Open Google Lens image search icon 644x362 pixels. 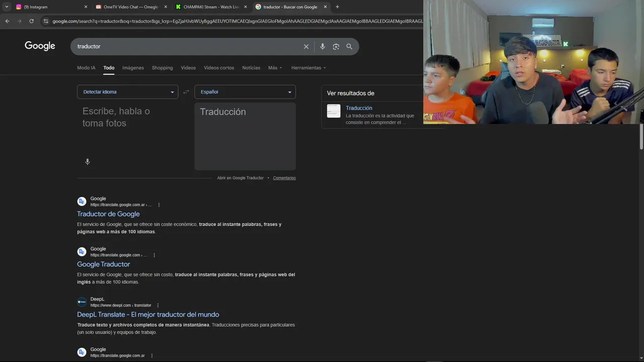click(x=336, y=46)
